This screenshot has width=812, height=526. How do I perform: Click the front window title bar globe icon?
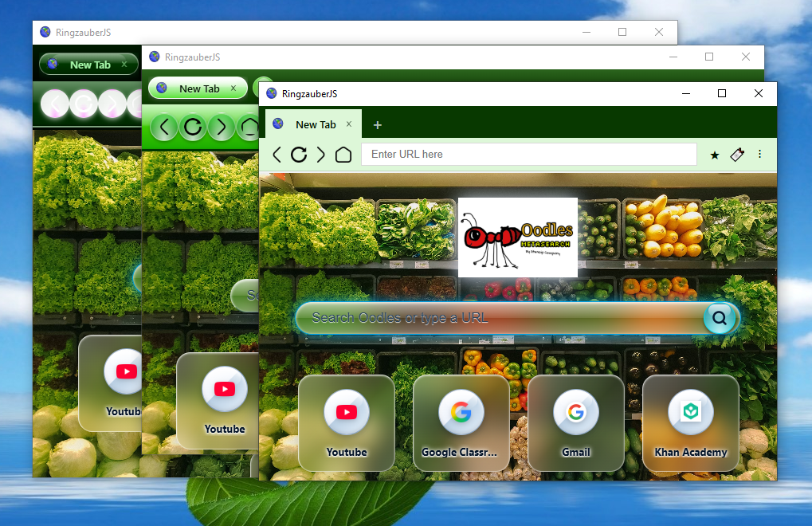[272, 93]
